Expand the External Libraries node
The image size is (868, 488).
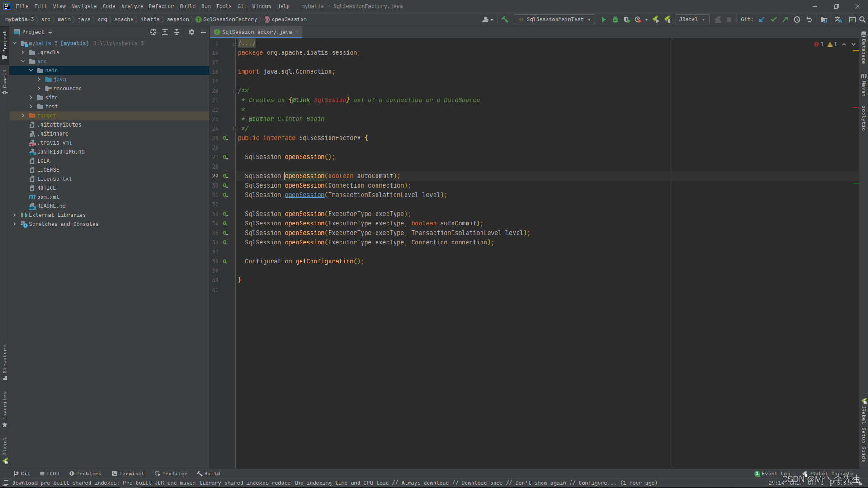tap(14, 215)
